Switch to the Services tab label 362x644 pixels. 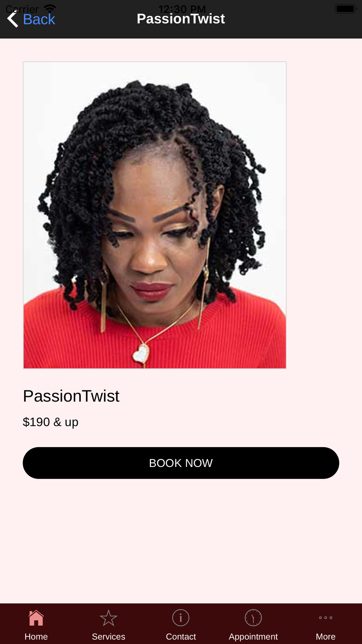tap(109, 636)
